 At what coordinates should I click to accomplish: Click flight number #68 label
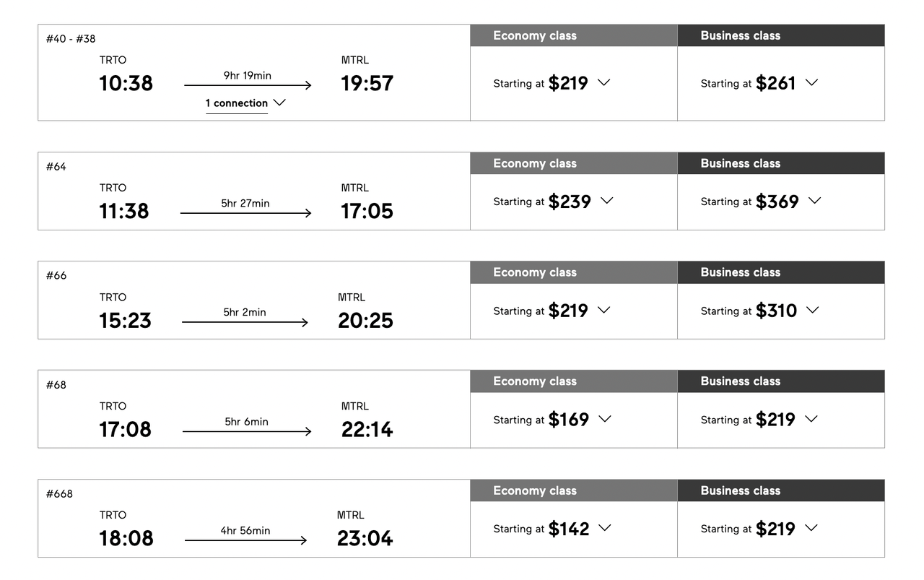[56, 385]
